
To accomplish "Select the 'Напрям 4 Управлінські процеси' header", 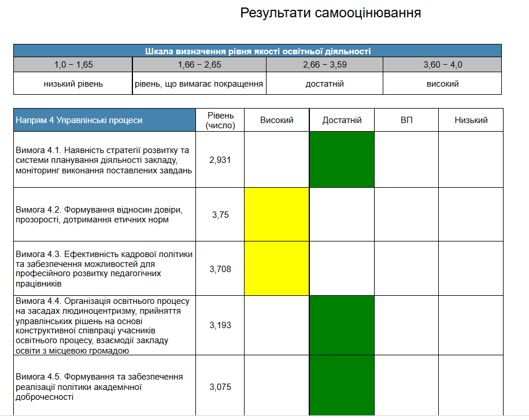I will point(104,120).
